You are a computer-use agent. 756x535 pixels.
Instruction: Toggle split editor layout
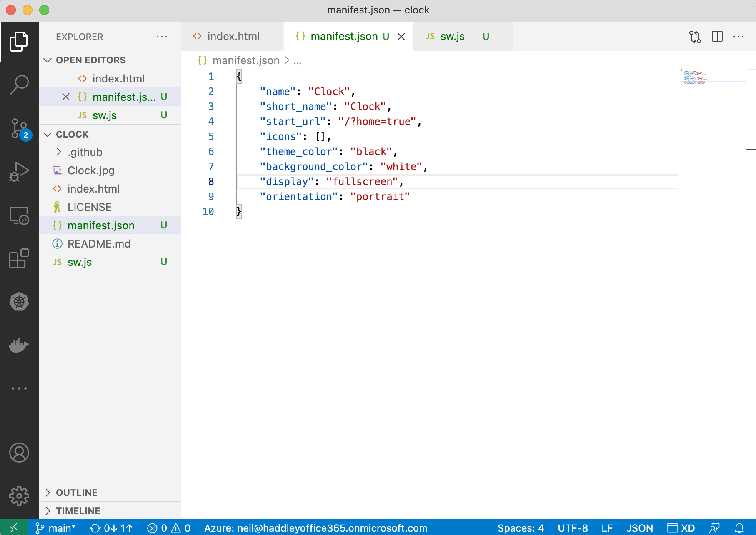click(717, 37)
